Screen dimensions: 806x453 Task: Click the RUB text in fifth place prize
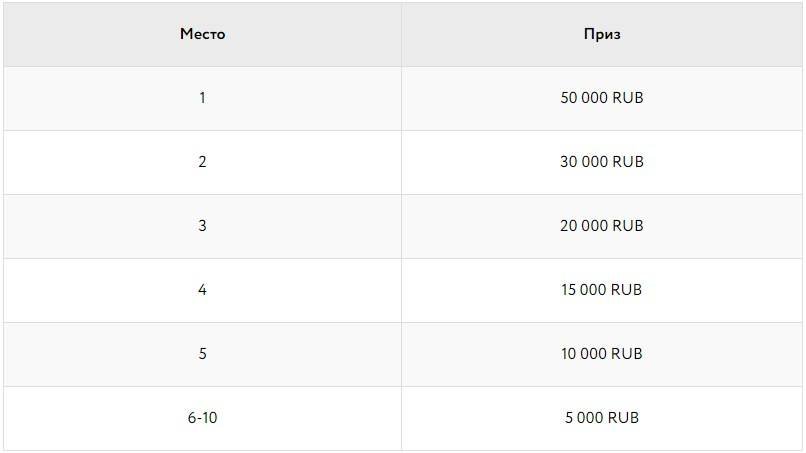click(628, 354)
